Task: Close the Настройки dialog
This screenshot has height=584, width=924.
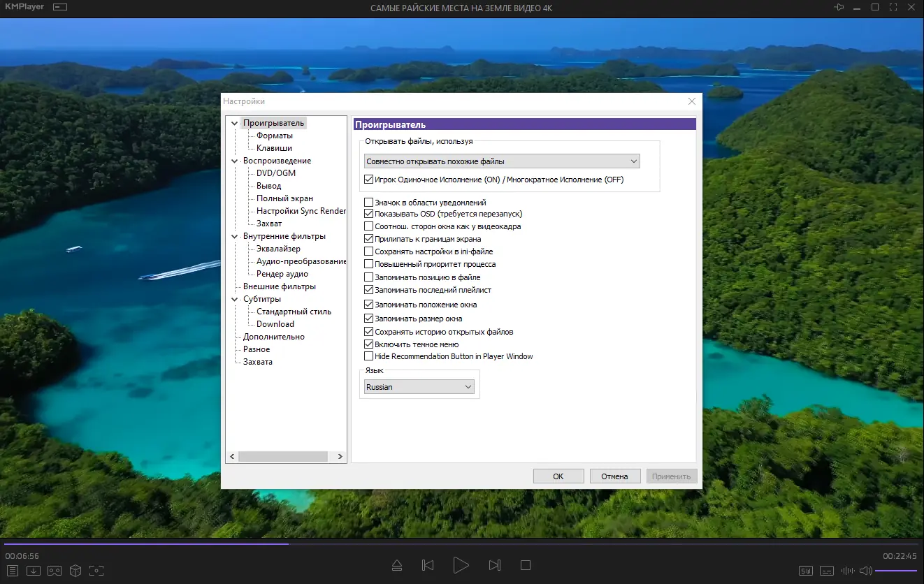Action: 692,101
